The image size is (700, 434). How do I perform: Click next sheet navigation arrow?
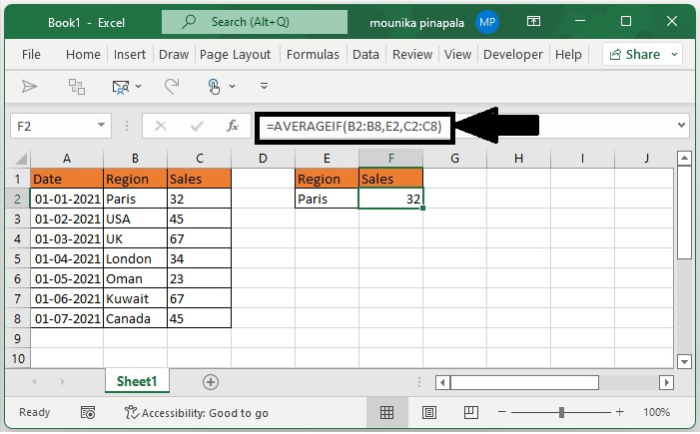(x=62, y=382)
